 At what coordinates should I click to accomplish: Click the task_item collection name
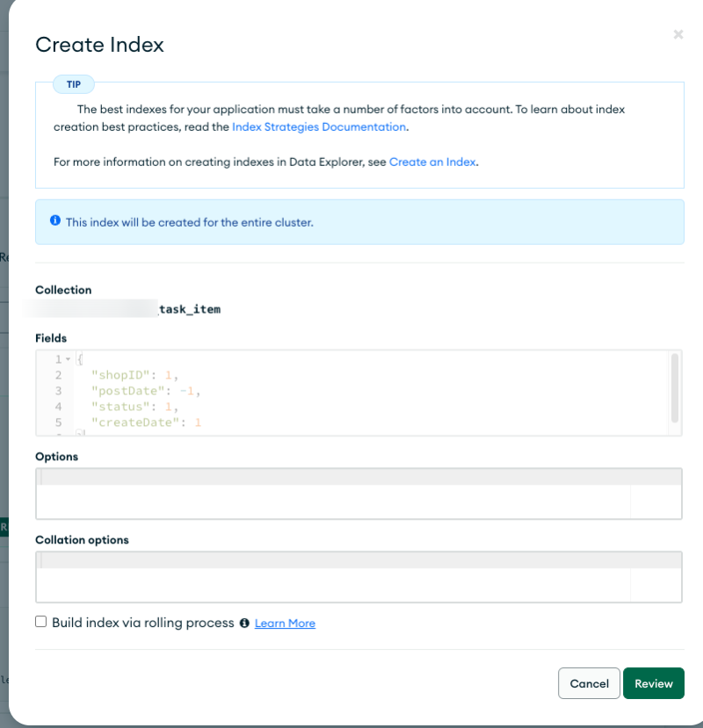coord(188,309)
